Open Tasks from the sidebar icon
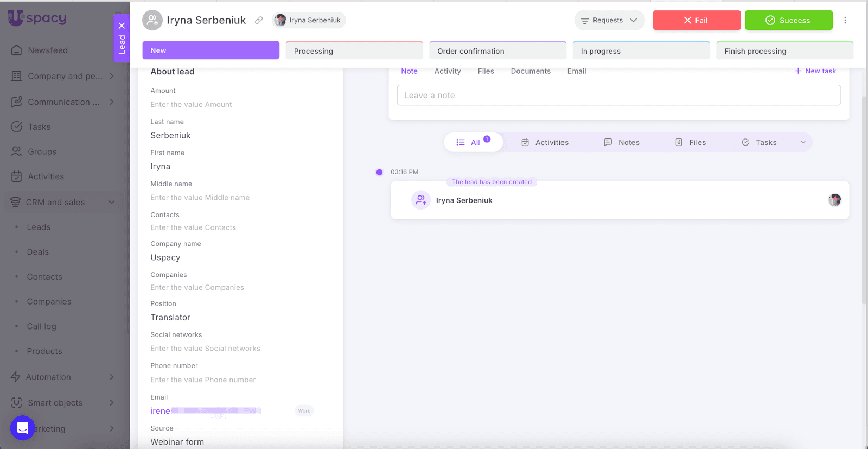Image resolution: width=868 pixels, height=449 pixels. tap(17, 127)
